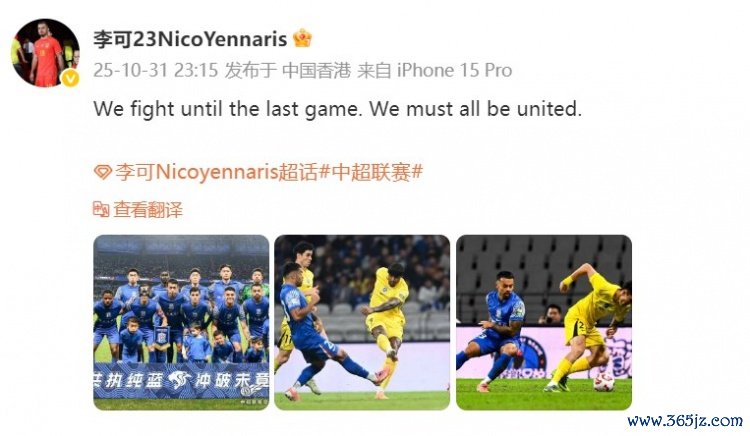The width and height of the screenshot is (750, 436).
Task: Open the profile avatar of 李可23NicoYennaris
Action: click(x=45, y=53)
